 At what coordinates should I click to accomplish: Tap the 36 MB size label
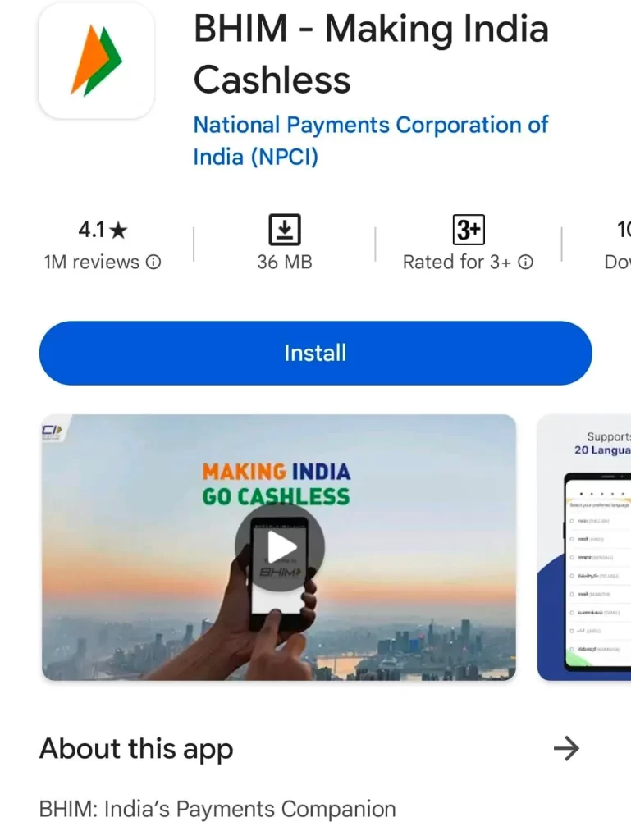click(x=285, y=262)
